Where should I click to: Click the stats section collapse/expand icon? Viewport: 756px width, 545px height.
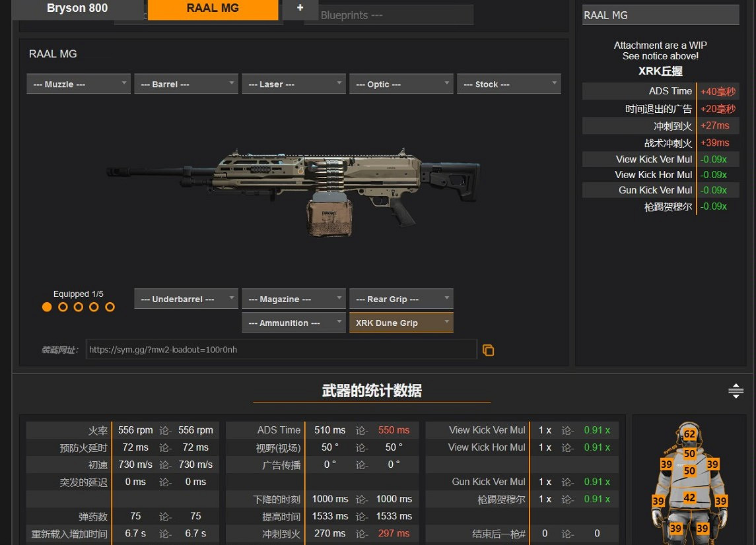(x=736, y=391)
